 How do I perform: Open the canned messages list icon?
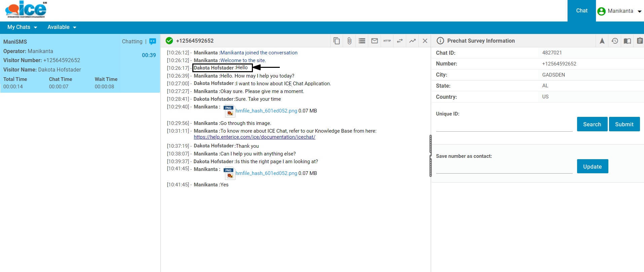(x=362, y=41)
